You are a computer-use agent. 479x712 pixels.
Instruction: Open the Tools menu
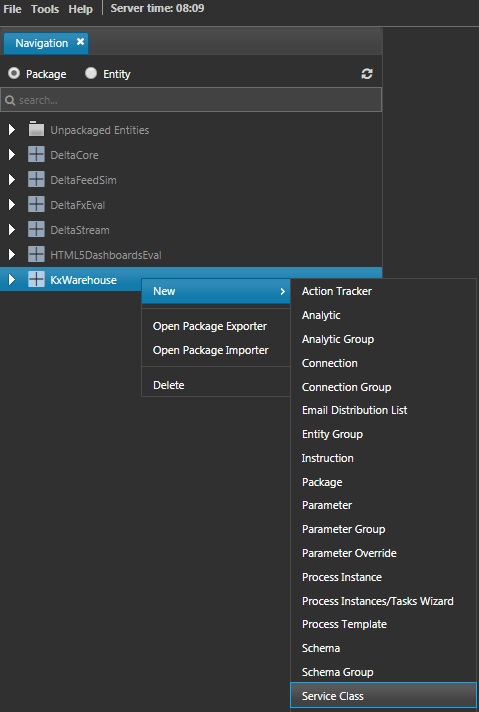45,9
